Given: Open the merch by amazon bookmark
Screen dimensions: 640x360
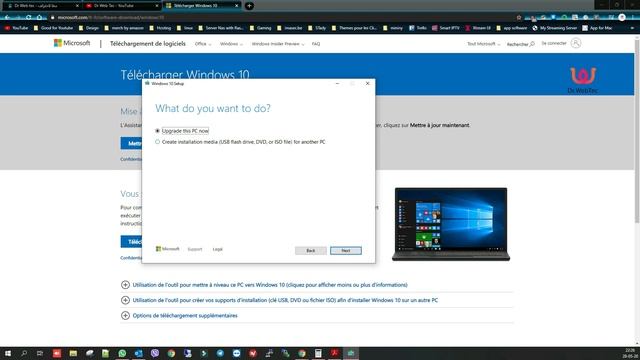Looking at the screenshot, I should point(124,28).
